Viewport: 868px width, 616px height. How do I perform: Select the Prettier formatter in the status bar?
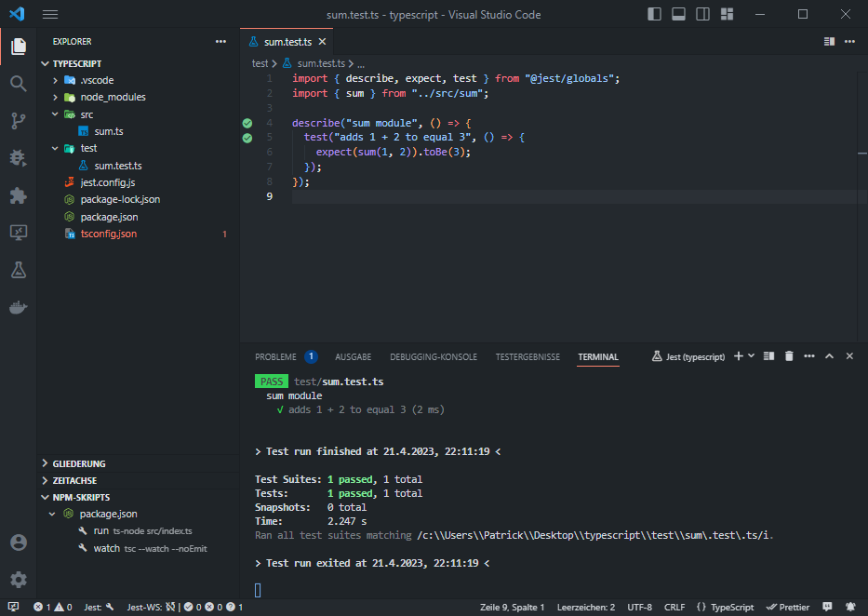(x=787, y=607)
